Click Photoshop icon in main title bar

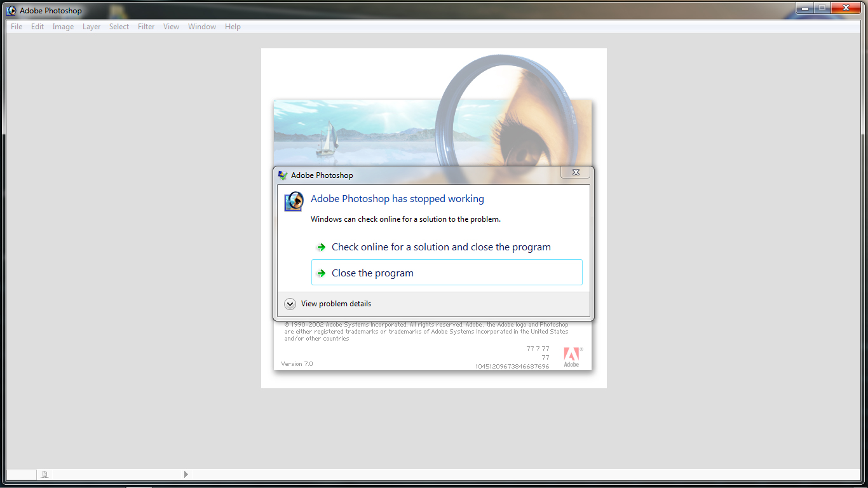[x=11, y=10]
